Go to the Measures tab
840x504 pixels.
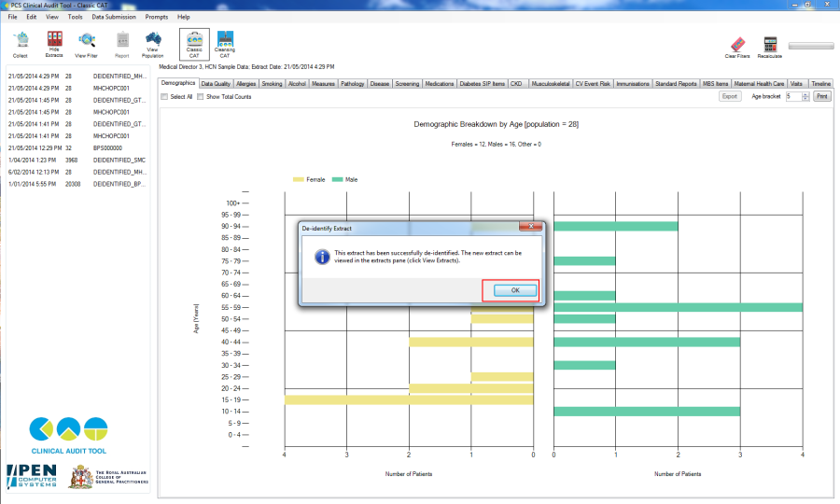click(323, 84)
